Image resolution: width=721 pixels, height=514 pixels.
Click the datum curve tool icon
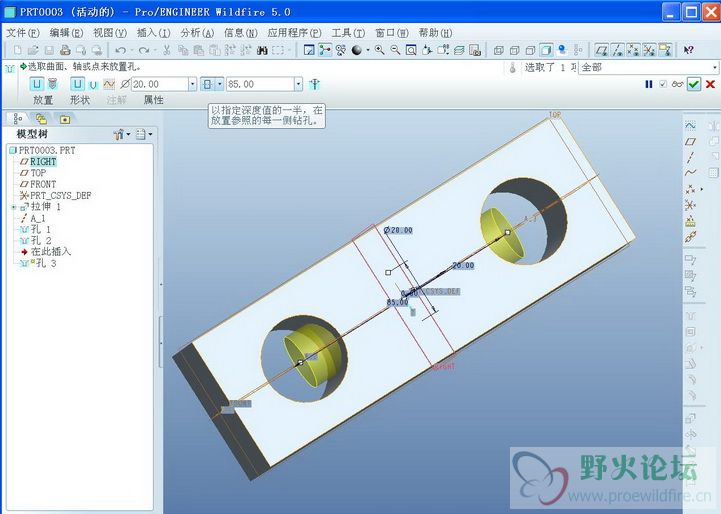[690, 173]
